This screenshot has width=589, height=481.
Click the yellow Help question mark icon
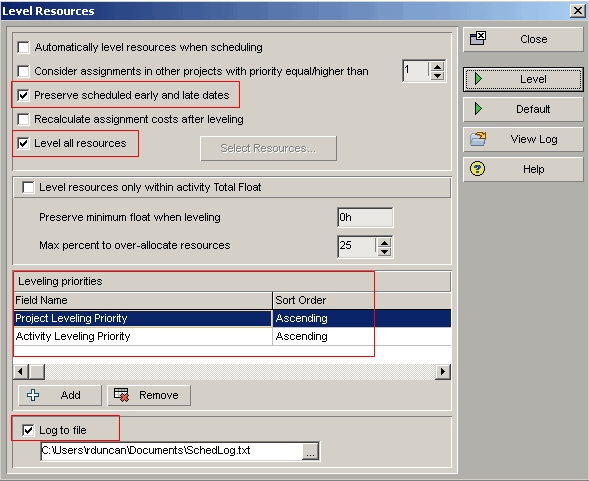477,169
